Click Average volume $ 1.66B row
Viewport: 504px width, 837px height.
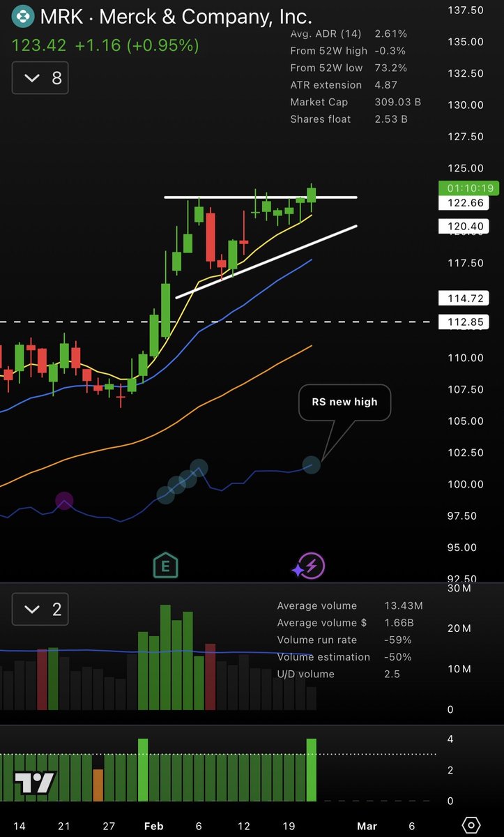pyautogui.click(x=346, y=623)
